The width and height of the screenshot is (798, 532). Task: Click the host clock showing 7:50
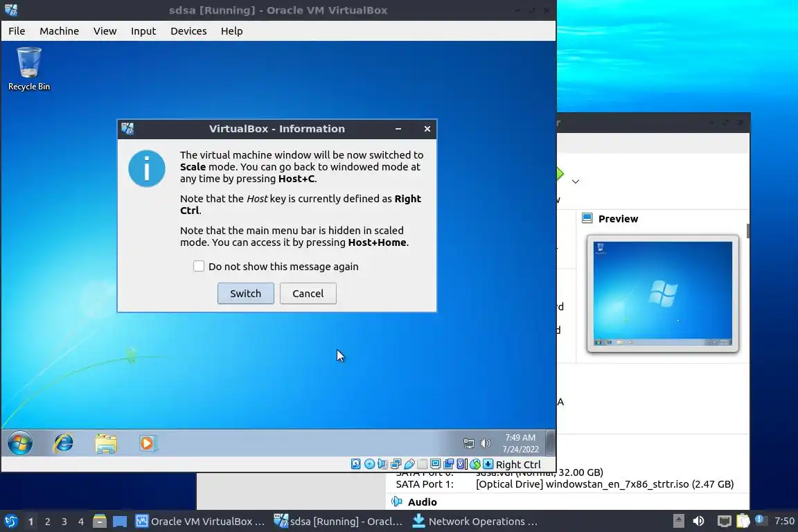click(x=784, y=521)
